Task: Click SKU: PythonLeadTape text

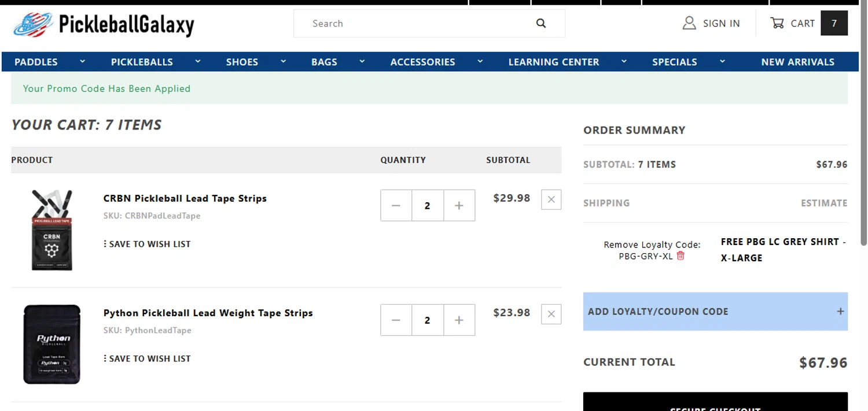Action: coord(147,330)
